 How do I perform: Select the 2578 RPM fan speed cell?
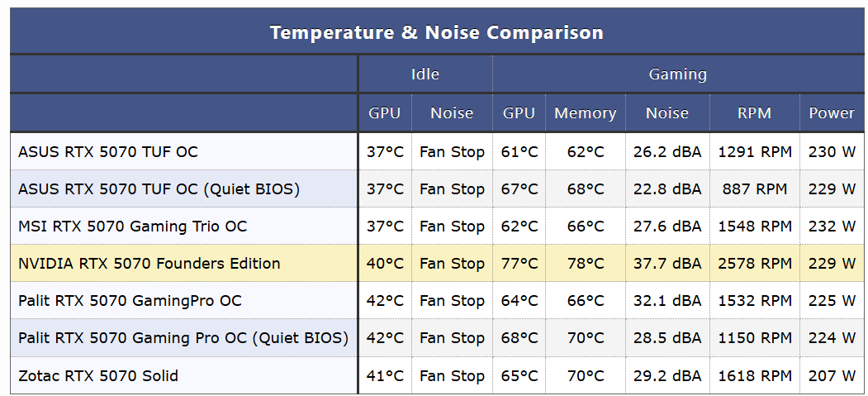click(x=754, y=264)
